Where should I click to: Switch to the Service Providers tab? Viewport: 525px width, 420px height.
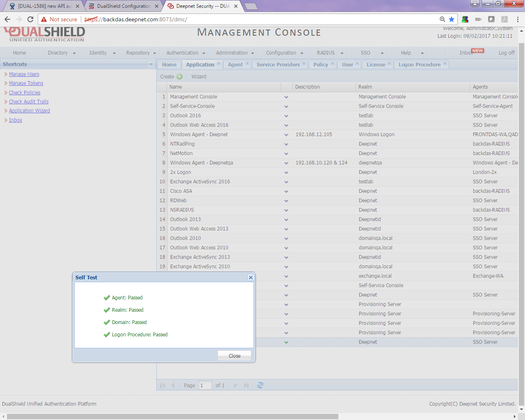coord(278,64)
